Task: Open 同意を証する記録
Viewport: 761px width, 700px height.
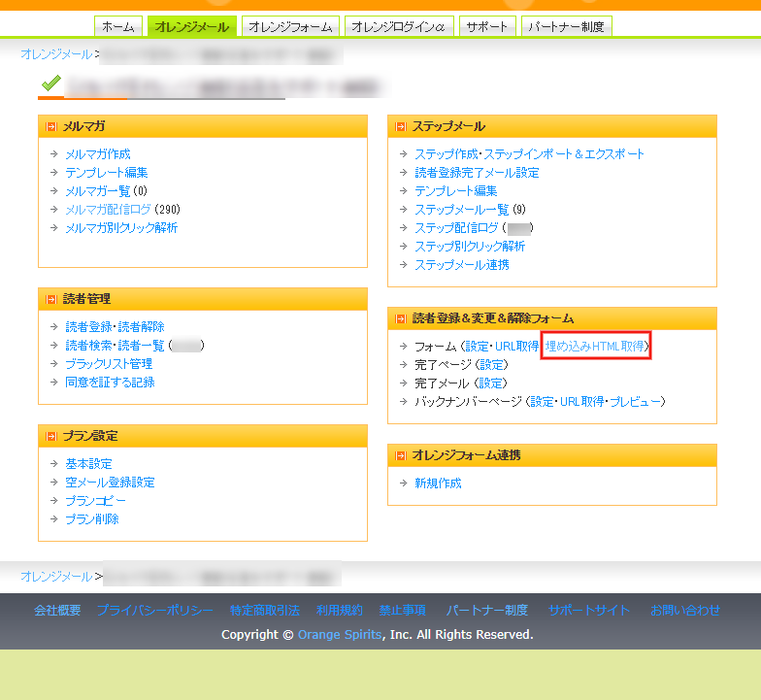Action: point(110,383)
